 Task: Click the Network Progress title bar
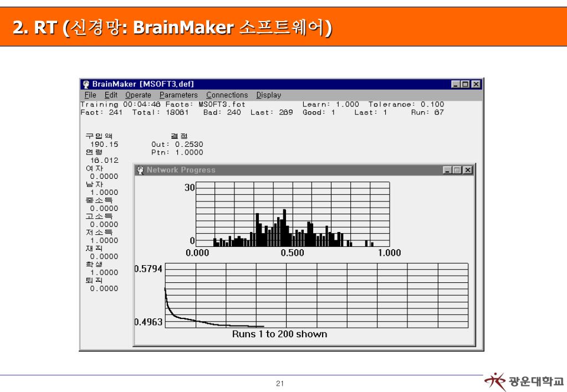point(304,170)
